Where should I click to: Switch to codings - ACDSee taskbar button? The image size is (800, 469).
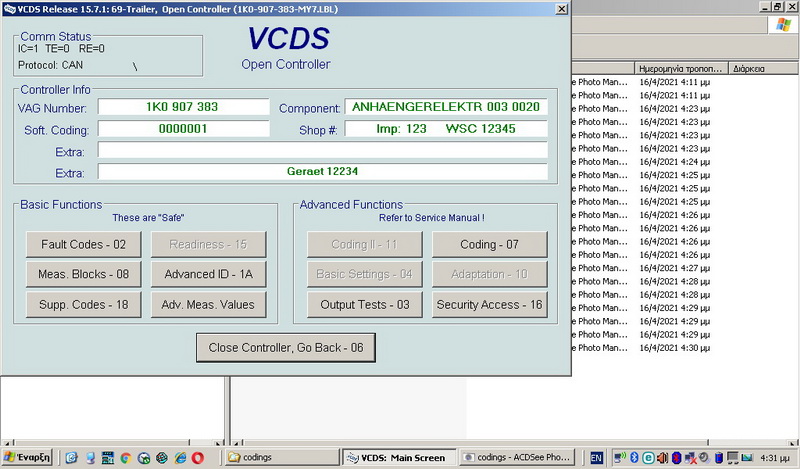[x=518, y=457]
